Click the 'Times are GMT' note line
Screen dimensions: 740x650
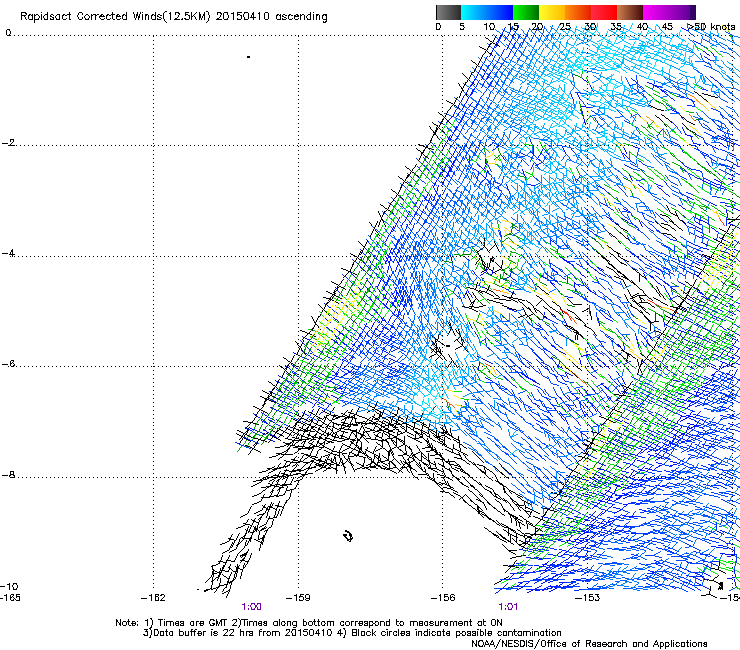coord(309,623)
